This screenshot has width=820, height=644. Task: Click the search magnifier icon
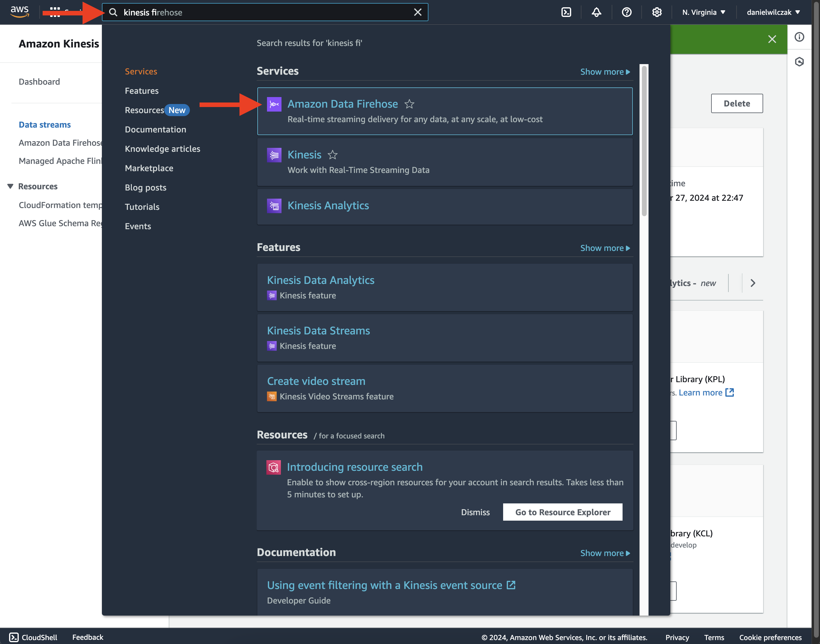click(113, 12)
